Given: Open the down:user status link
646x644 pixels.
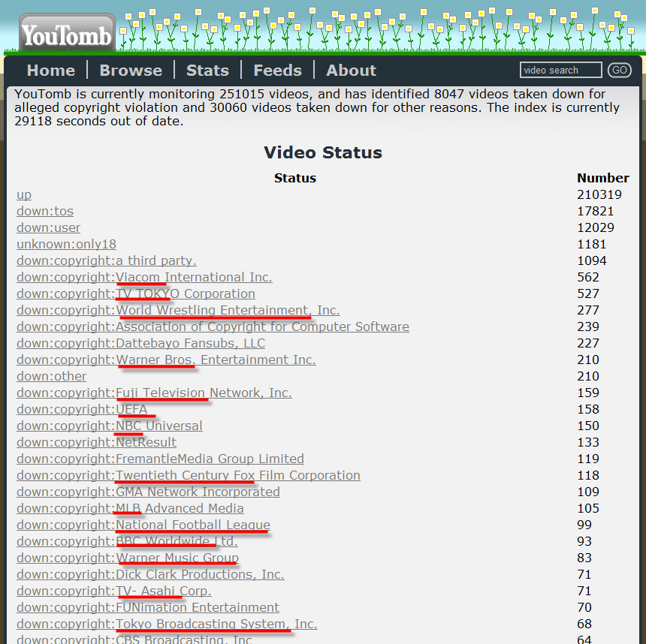Looking at the screenshot, I should pyautogui.click(x=49, y=227).
